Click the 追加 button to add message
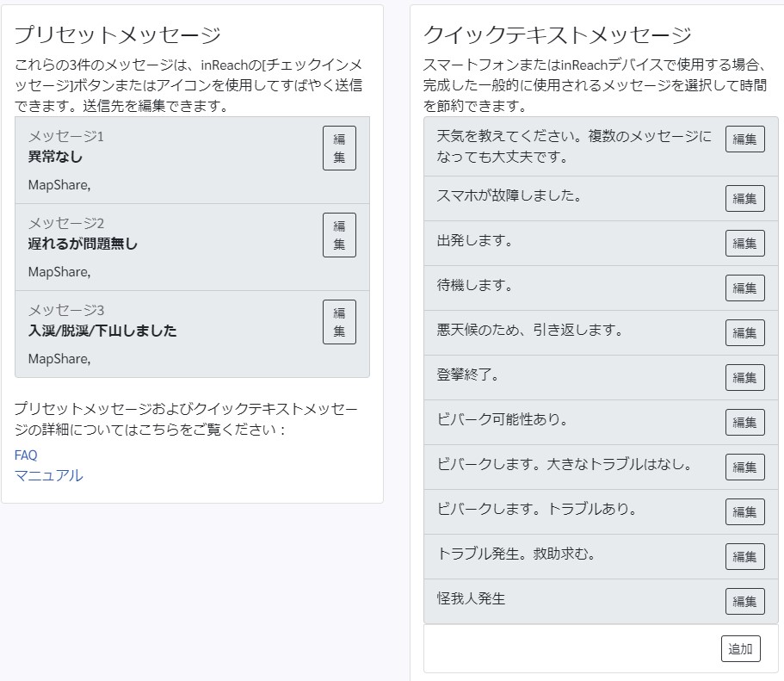The width and height of the screenshot is (784, 681). [740, 649]
